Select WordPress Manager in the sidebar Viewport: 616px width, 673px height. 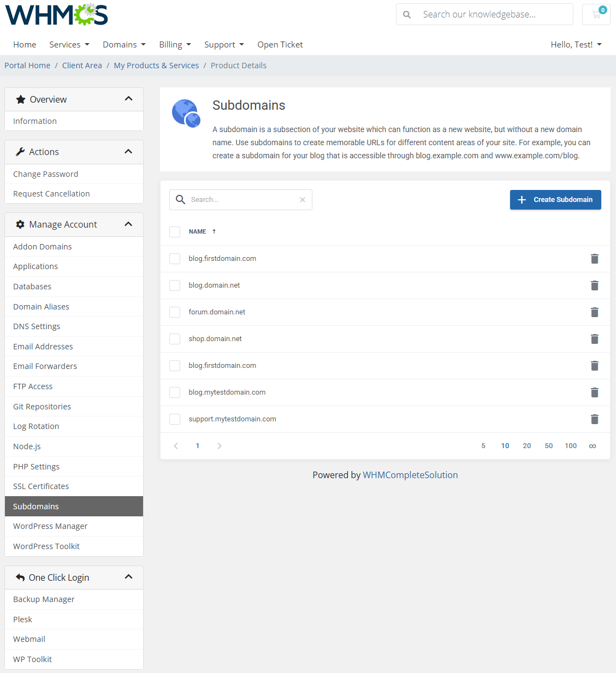pos(50,526)
